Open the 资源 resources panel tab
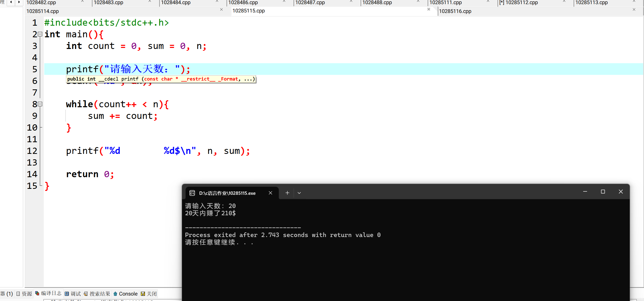The height and width of the screenshot is (301, 644). (24, 294)
